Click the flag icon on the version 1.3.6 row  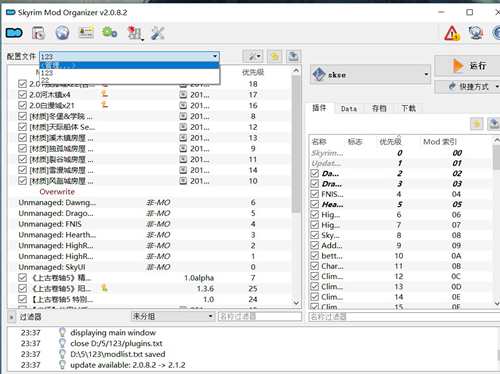pyautogui.click(x=105, y=288)
